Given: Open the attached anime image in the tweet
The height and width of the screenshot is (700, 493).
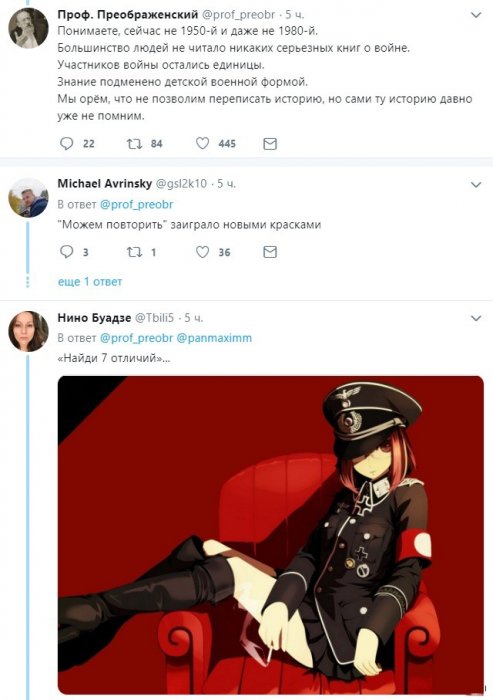Looking at the screenshot, I should point(271,535).
